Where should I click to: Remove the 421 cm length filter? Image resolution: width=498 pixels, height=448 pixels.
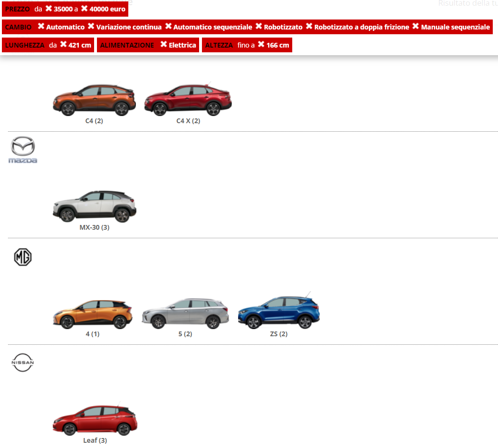click(64, 45)
